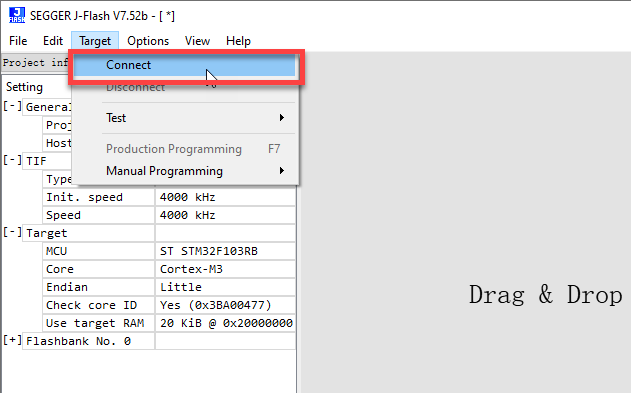Viewport: 631px width, 393px height.
Task: Open the View menu
Action: coord(197,41)
